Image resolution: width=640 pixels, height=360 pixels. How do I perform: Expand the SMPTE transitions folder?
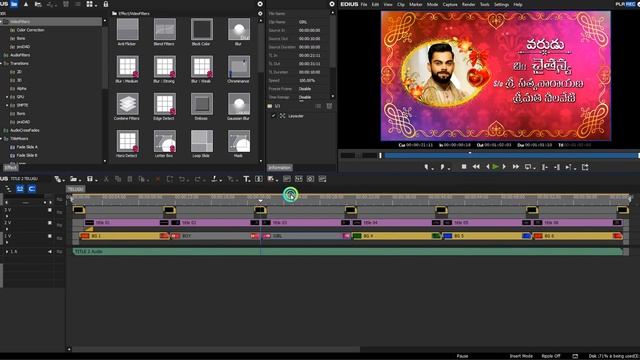pos(7,105)
